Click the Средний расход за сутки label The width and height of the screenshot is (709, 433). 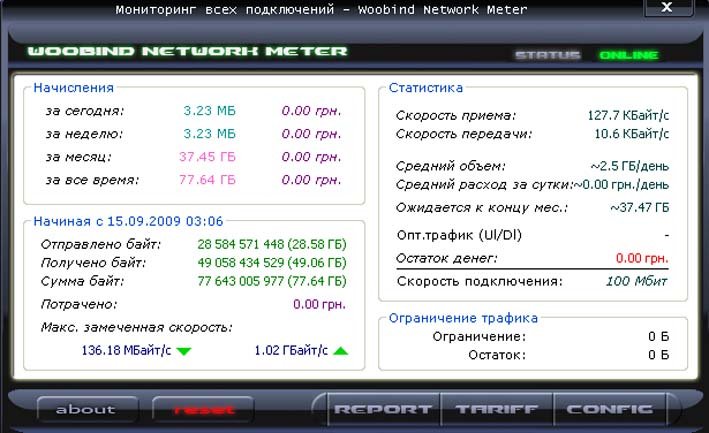[x=484, y=185]
